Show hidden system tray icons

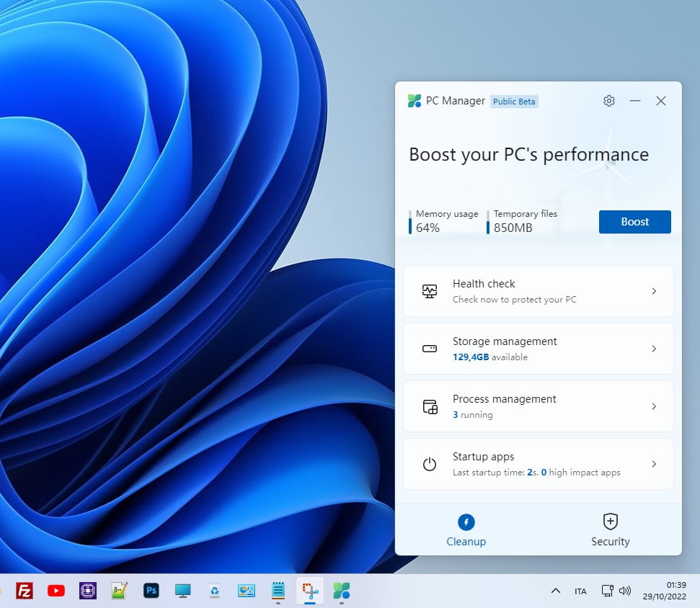click(555, 591)
